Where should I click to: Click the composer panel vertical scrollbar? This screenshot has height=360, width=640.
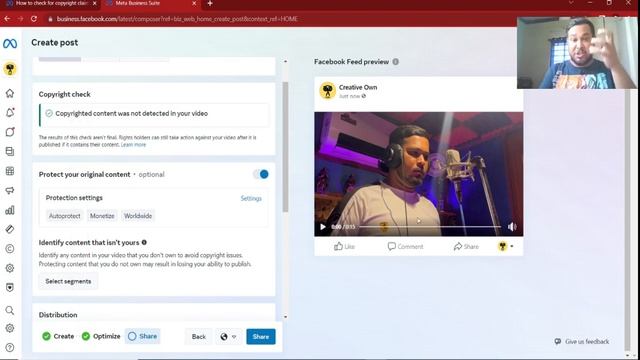285,147
